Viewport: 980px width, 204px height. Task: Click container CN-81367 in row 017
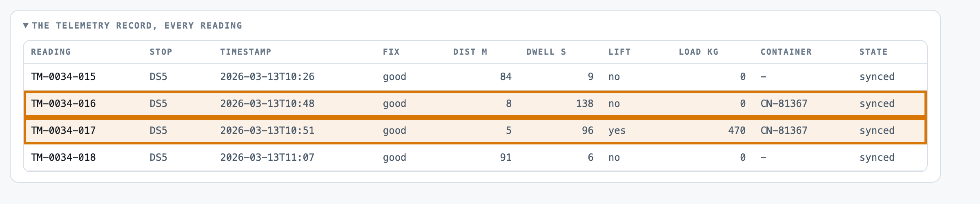pos(784,131)
